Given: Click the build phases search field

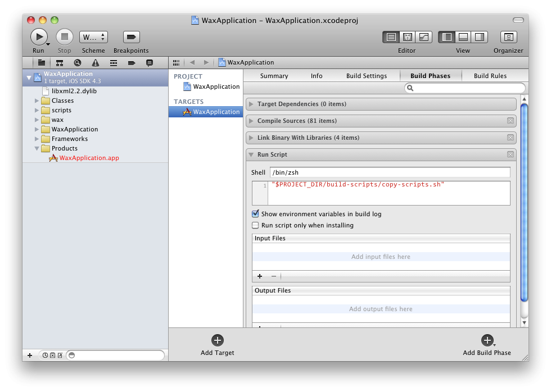Looking at the screenshot, I should (464, 88).
